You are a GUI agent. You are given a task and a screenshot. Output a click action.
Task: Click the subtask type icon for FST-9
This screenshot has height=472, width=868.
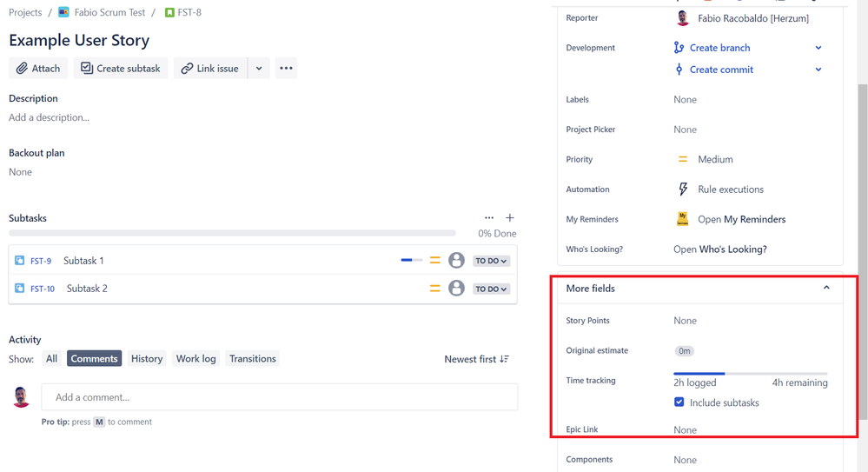tap(19, 261)
